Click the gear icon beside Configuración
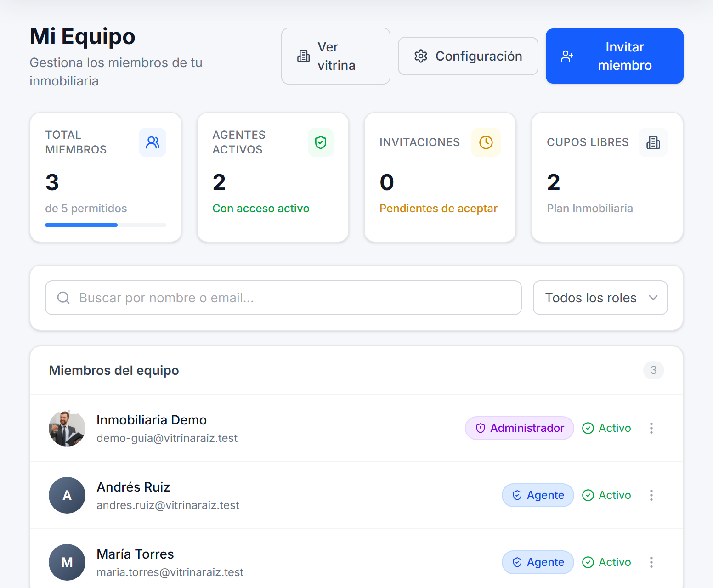 [x=421, y=56]
